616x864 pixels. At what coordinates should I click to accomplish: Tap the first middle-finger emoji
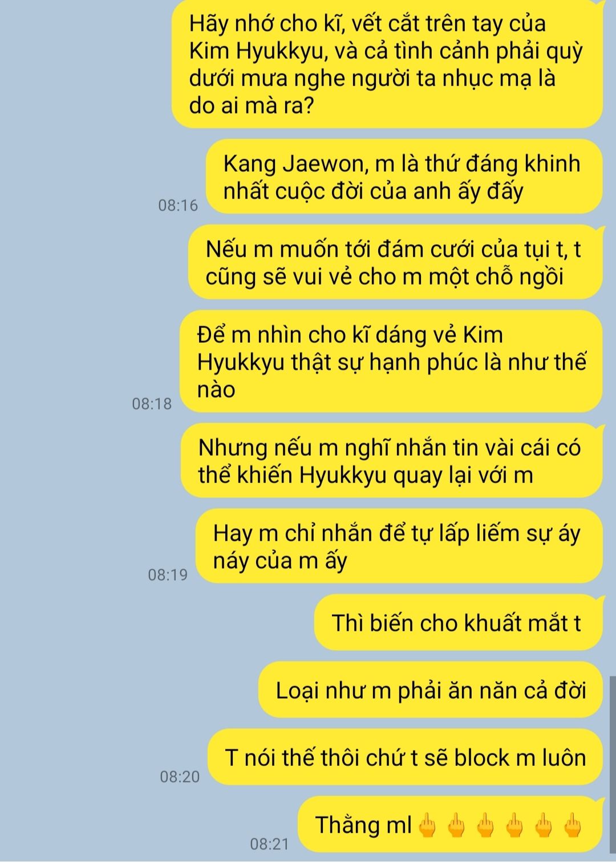427,826
